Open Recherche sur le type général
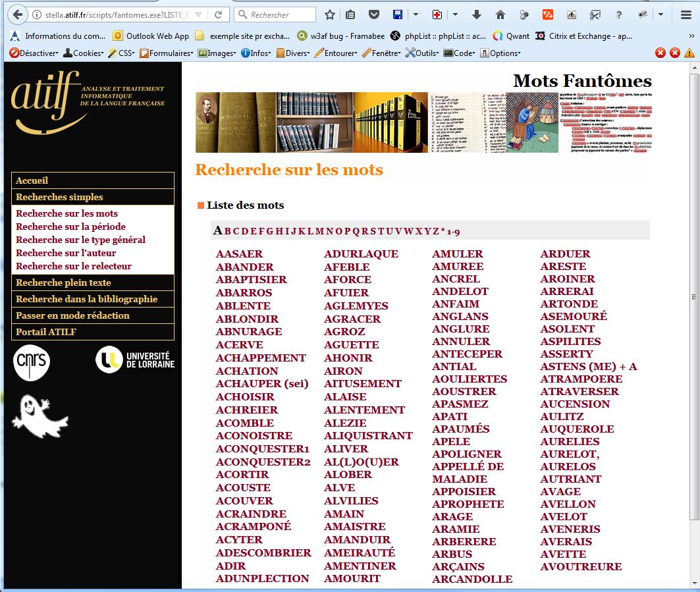This screenshot has width=700, height=592. (80, 240)
